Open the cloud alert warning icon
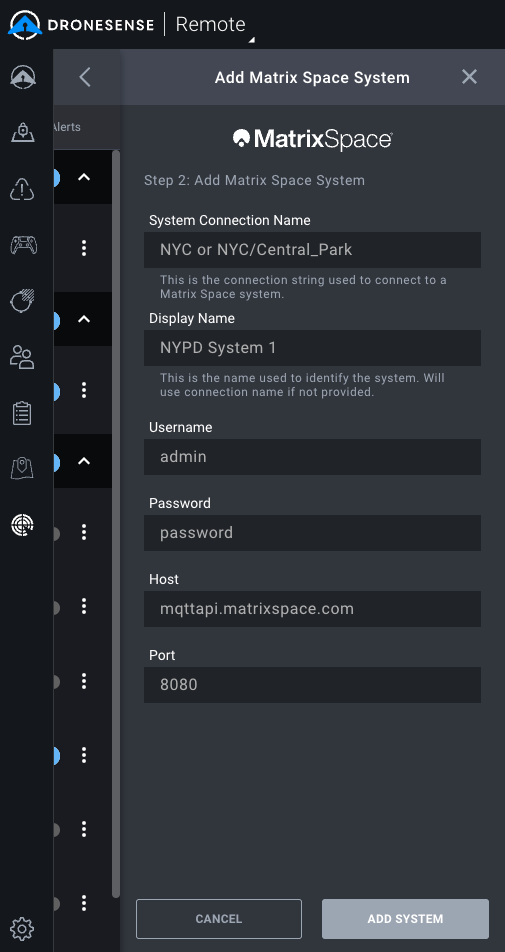Screen dimensions: 505x952 click(22, 189)
